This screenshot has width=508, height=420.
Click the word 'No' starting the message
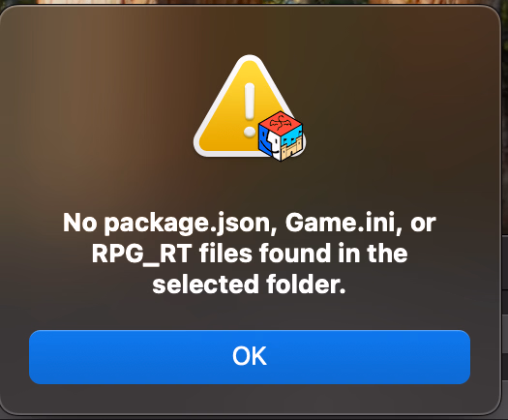79,223
